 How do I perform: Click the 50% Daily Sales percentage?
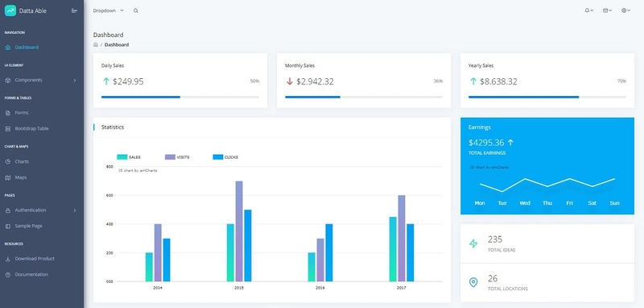tap(254, 81)
